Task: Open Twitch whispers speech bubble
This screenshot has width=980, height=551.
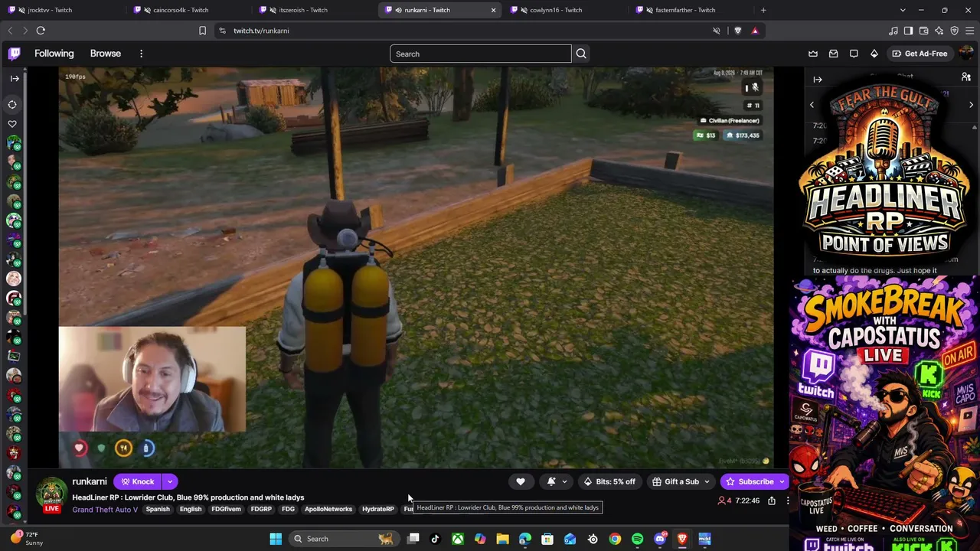Action: [854, 54]
